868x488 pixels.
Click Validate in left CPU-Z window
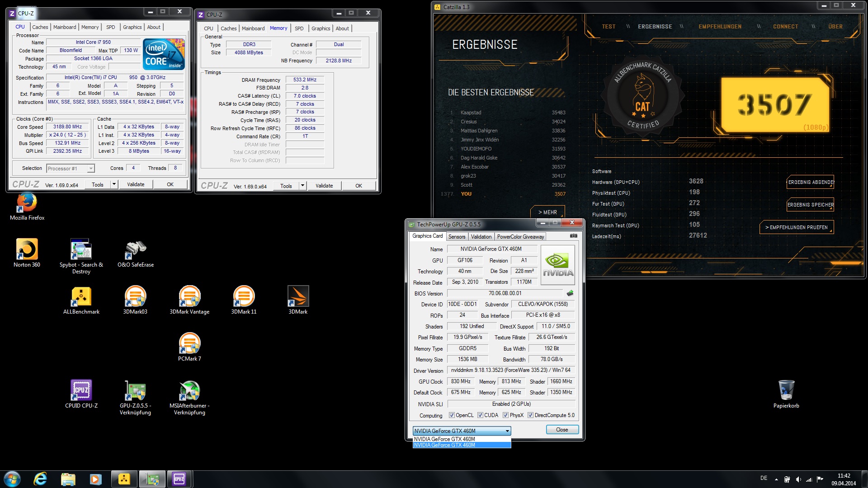(x=136, y=184)
